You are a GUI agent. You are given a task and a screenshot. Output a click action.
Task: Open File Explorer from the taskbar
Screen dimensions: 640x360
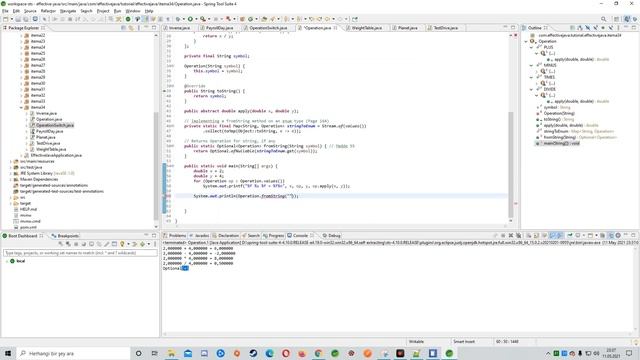171,353
